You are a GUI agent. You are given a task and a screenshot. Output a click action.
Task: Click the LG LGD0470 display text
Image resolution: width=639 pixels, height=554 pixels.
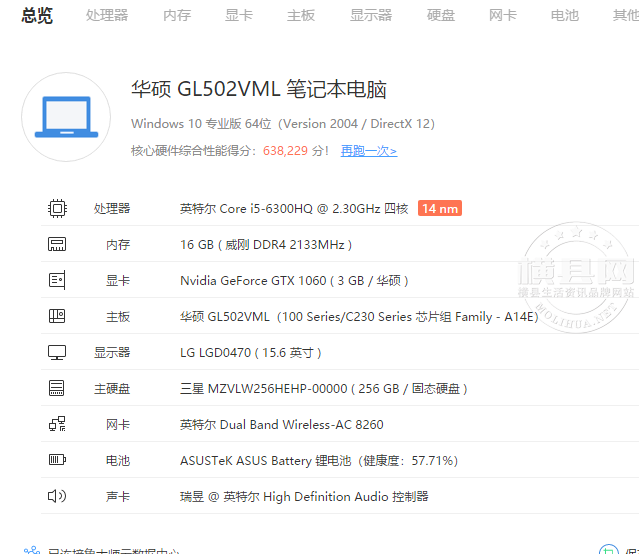coord(251,353)
